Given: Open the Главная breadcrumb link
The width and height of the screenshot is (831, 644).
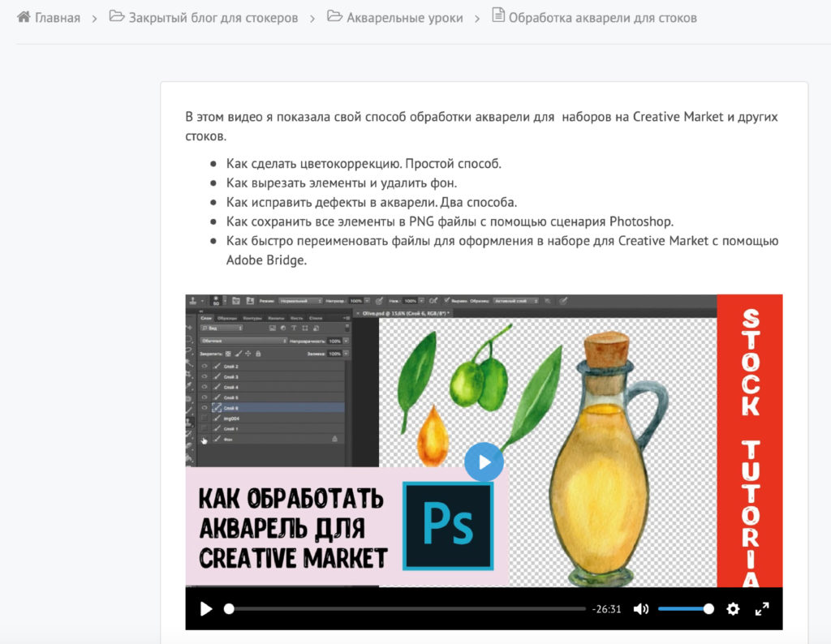Looking at the screenshot, I should coord(58,18).
